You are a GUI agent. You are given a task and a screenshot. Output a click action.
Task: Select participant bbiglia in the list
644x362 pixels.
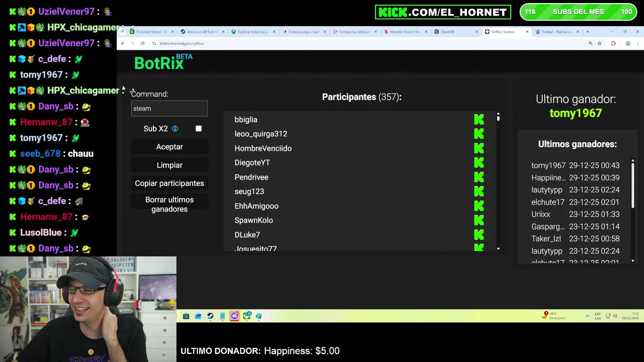point(246,120)
